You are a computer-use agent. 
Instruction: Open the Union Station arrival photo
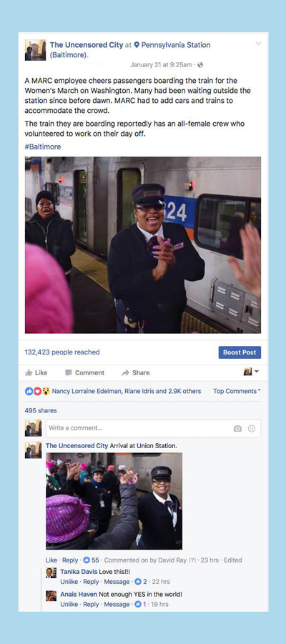click(x=114, y=501)
